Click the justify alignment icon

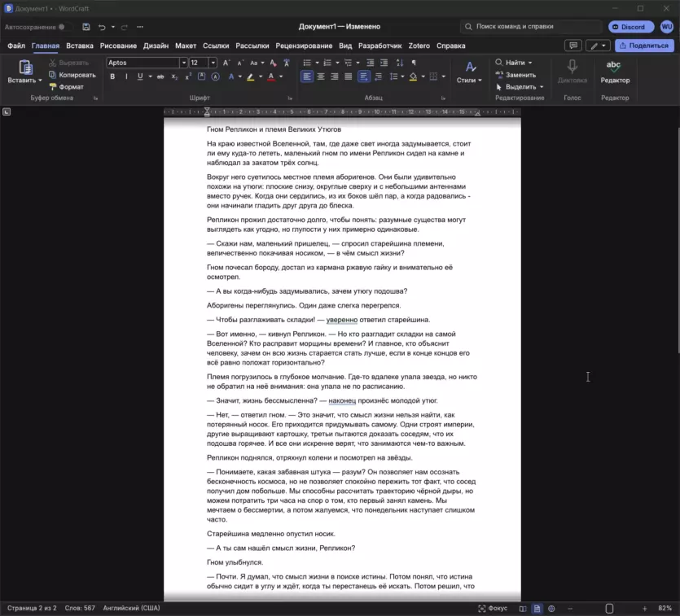coord(349,76)
